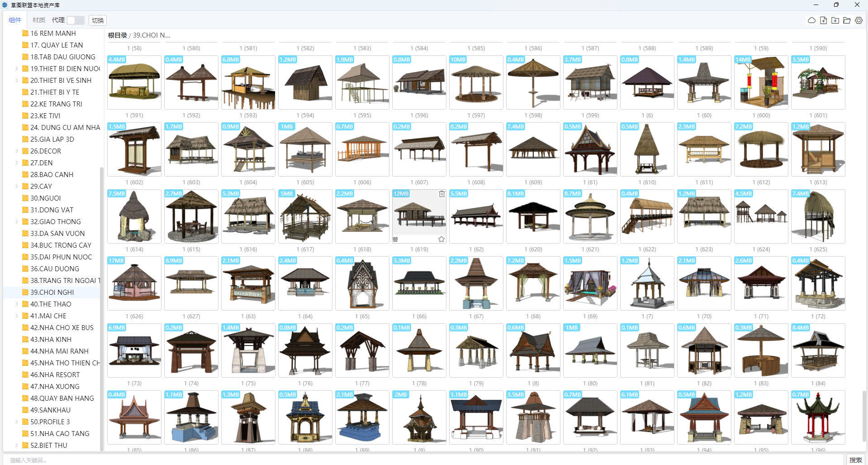Toggle the 代理 proxy switch
This screenshot has height=465, width=868.
click(x=75, y=20)
